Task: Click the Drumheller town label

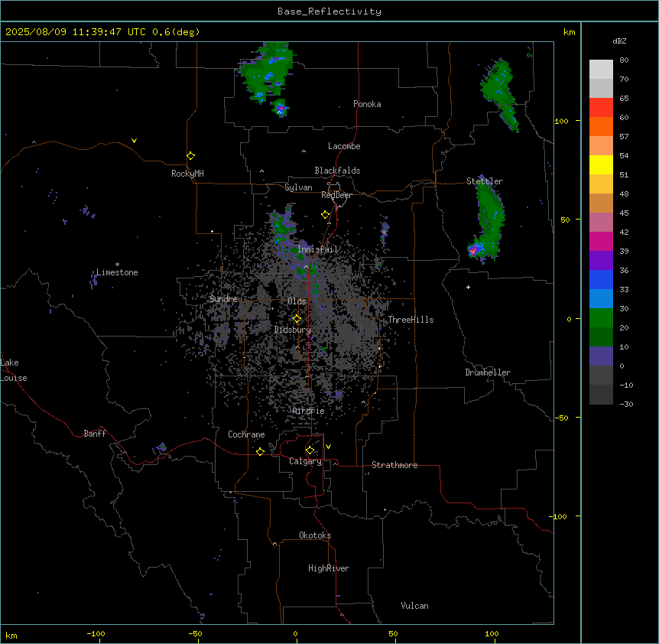Action: [488, 372]
